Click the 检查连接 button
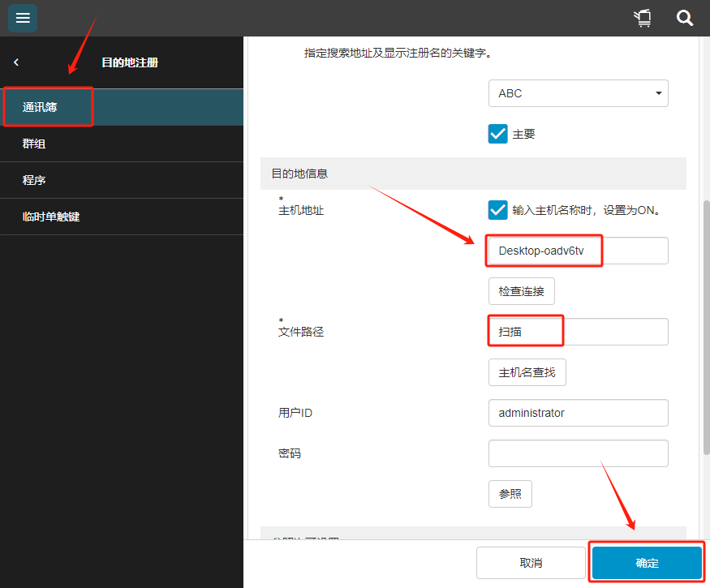Image resolution: width=710 pixels, height=588 pixels. point(521,291)
